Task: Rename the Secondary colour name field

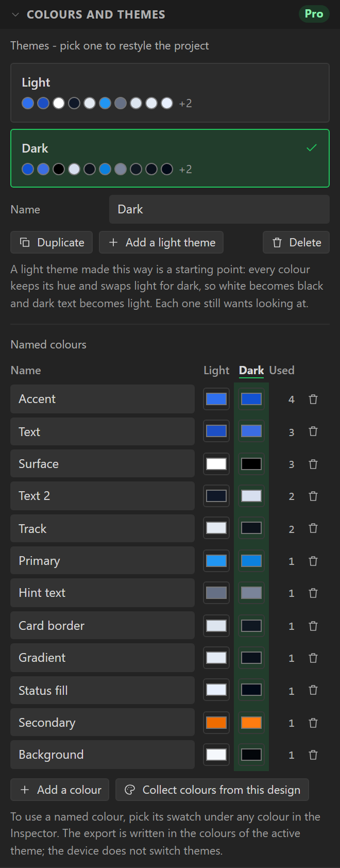Action: [x=103, y=723]
